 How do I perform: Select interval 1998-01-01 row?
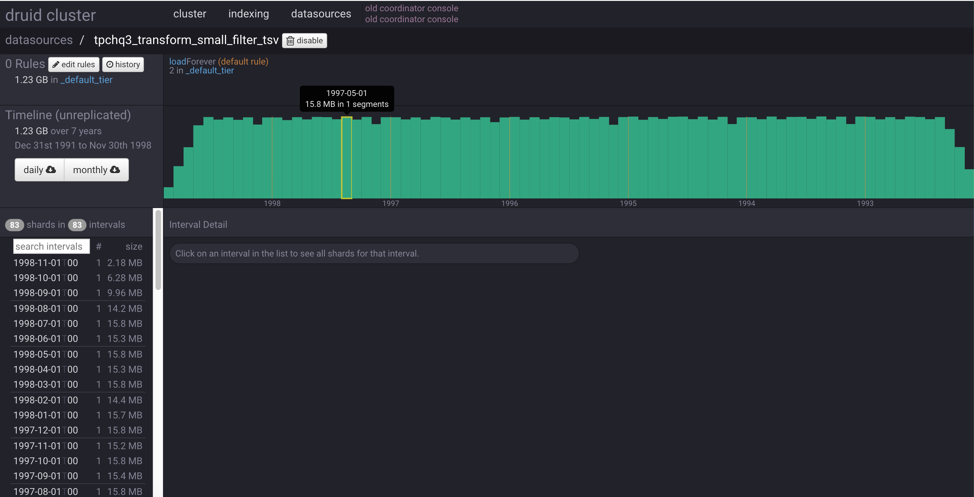(x=78, y=415)
